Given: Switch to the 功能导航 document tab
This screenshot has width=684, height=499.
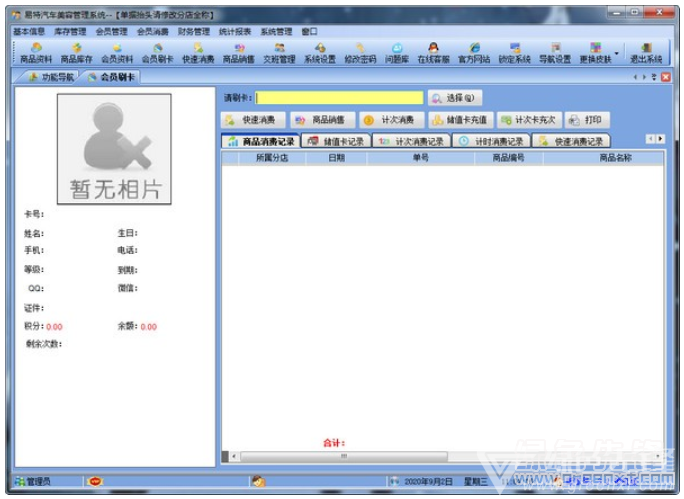Looking at the screenshot, I should [x=51, y=77].
